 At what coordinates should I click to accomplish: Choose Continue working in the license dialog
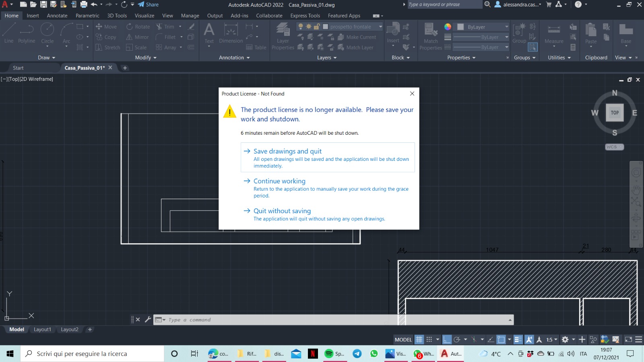[279, 181]
